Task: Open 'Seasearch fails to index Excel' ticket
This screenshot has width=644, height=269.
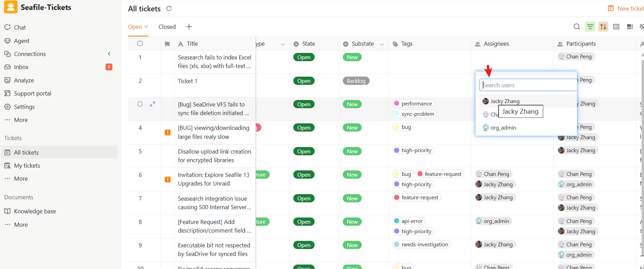Action: 215,61
